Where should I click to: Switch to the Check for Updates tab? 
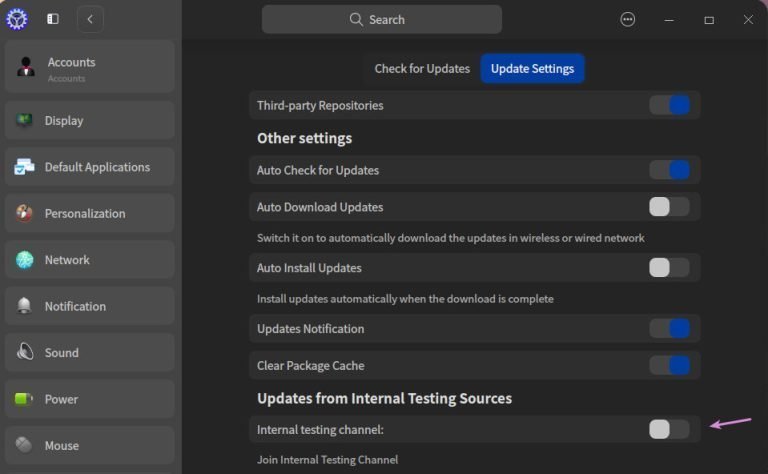pyautogui.click(x=422, y=69)
